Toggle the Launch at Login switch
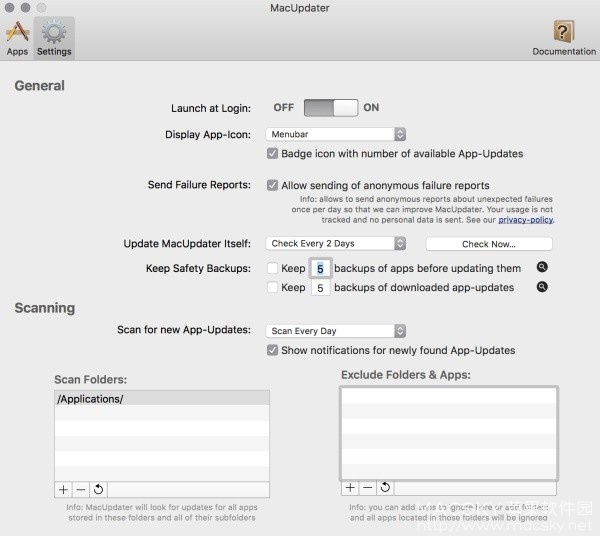Image resolution: width=600 pixels, height=536 pixels. (x=331, y=108)
